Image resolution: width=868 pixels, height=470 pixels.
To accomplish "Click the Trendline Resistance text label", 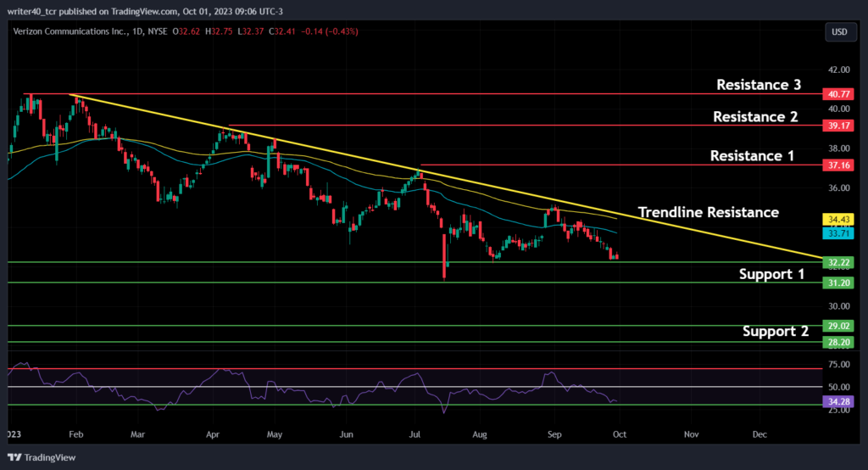I will point(708,212).
